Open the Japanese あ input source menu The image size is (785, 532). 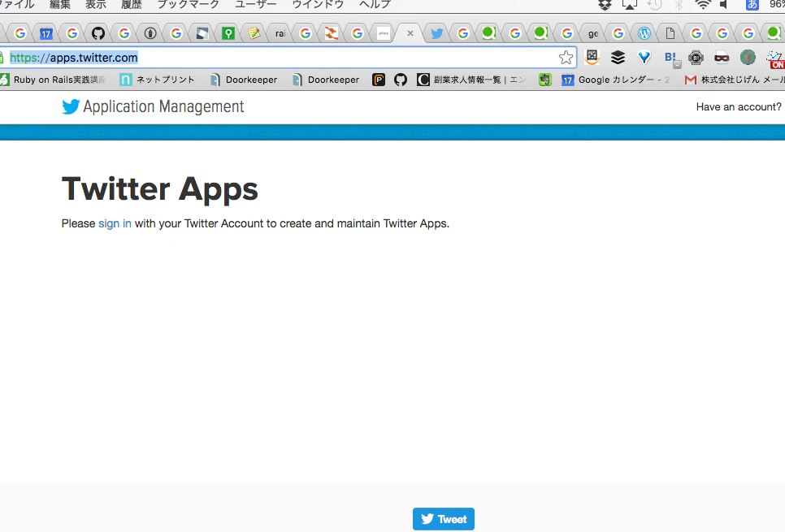point(752,5)
